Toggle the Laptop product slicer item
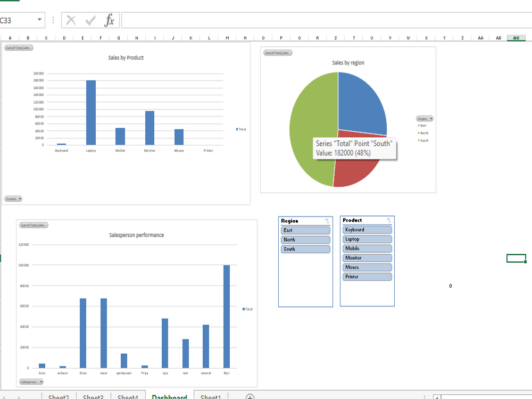 pyautogui.click(x=367, y=239)
